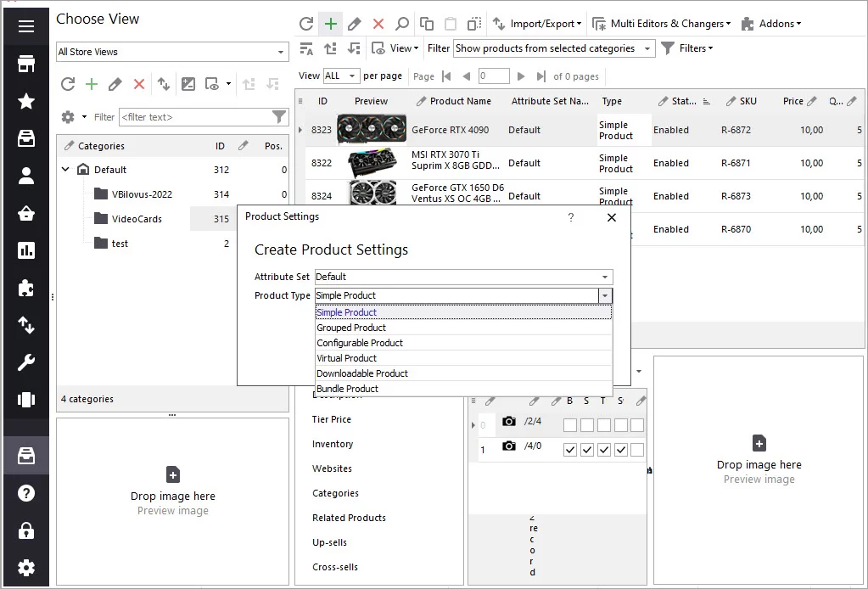Open the store icon in sidebar
Viewport: 868px width, 589px height.
pyautogui.click(x=26, y=64)
